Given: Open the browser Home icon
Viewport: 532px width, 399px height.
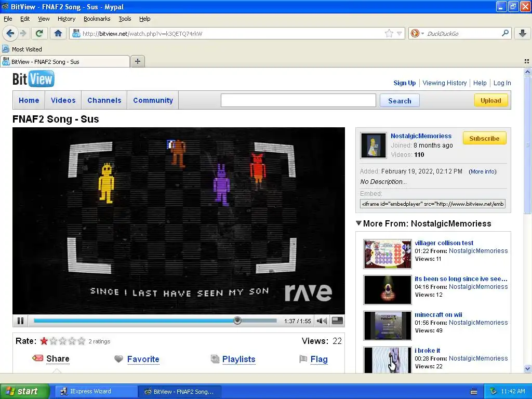Looking at the screenshot, I should click(58, 33).
